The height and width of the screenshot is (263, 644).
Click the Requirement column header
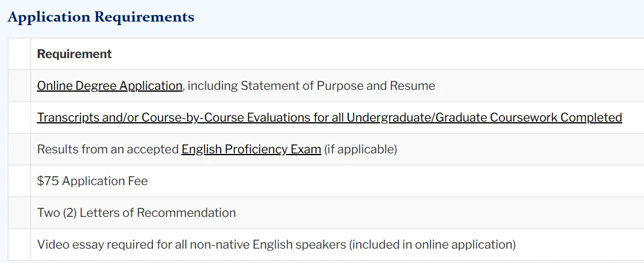74,54
